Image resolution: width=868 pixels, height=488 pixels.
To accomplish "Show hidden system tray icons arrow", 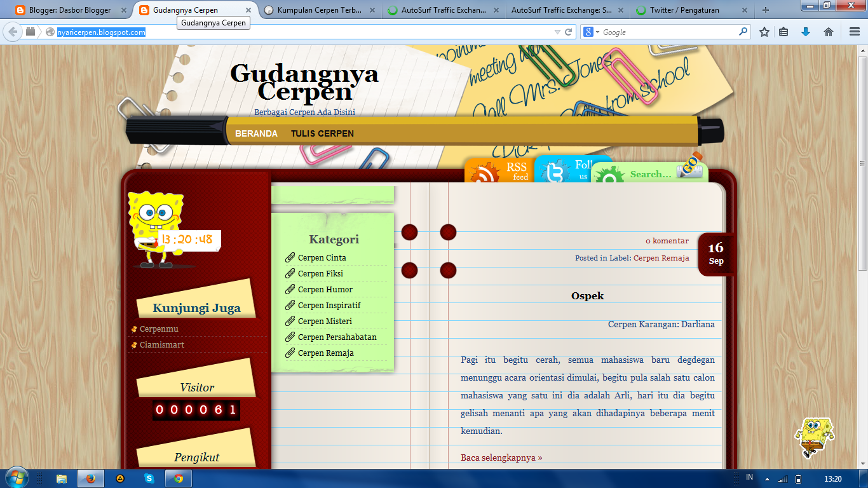I will tap(767, 479).
